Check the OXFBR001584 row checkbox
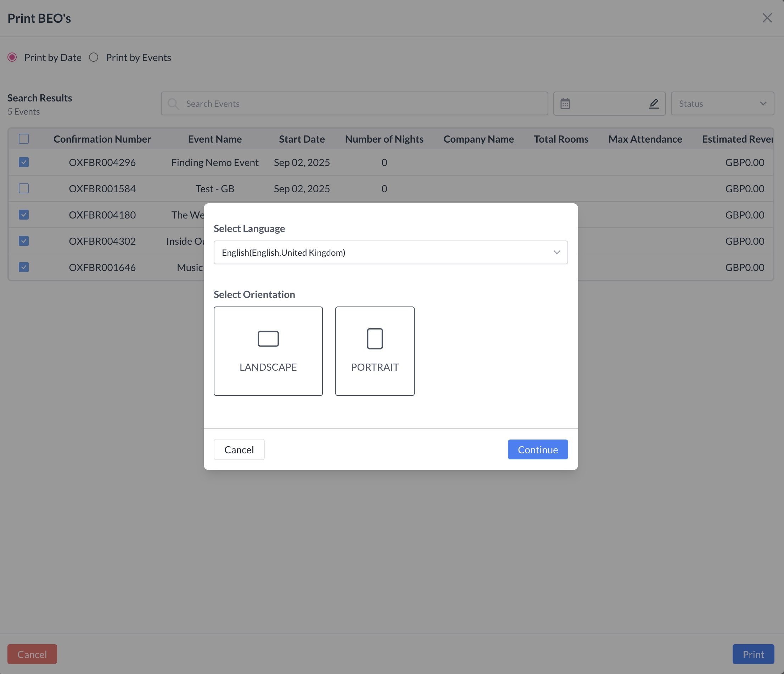The width and height of the screenshot is (784, 674). coord(24,188)
